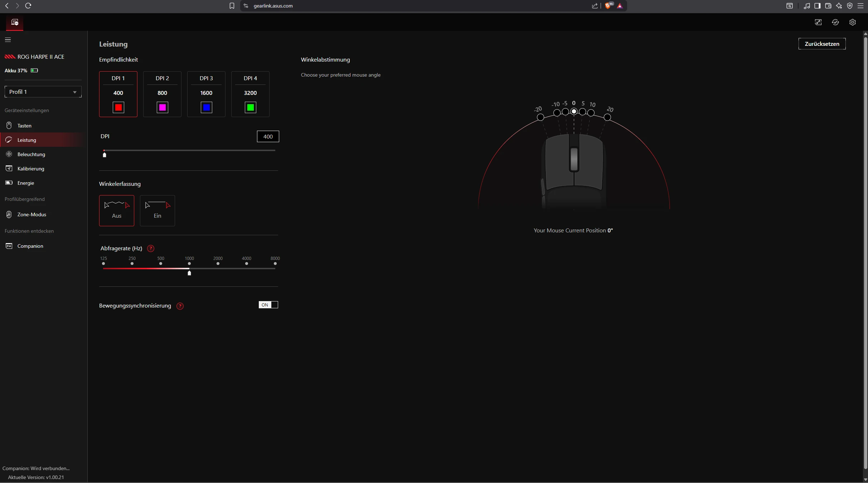This screenshot has height=483, width=868.
Task: Open the Kalibrierung menu item
Action: click(x=31, y=169)
